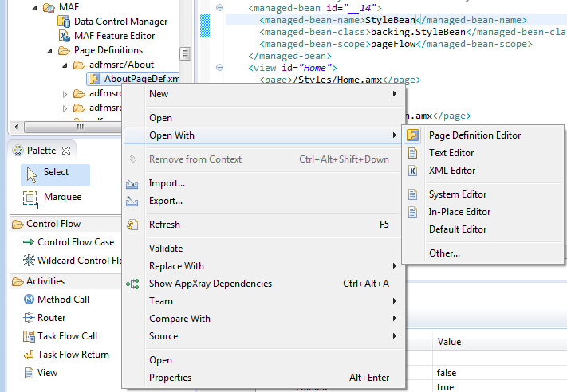The image size is (567, 392).
Task: Click 'pageFlow' scope text in editor
Action: point(393,44)
